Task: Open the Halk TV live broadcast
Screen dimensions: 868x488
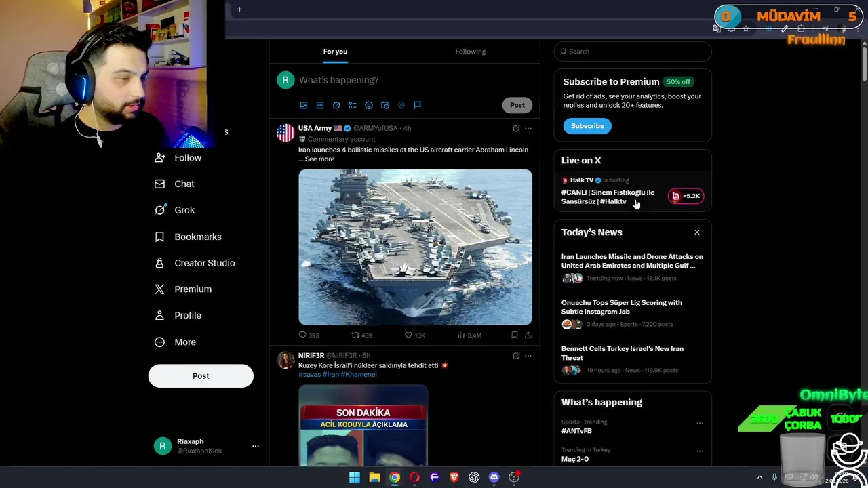Action: pos(608,197)
